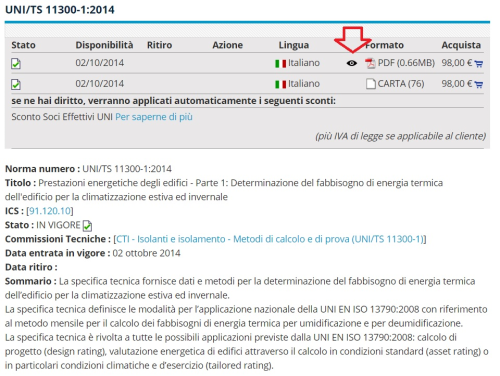Click the PDF file format icon
The height and width of the screenshot is (376, 500).
(x=370, y=63)
